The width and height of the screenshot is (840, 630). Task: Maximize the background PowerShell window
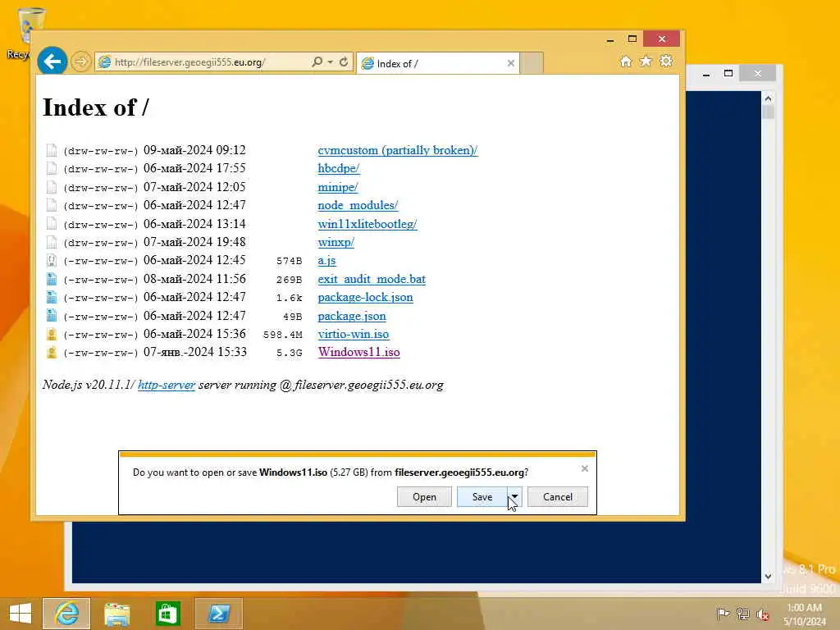click(x=728, y=73)
